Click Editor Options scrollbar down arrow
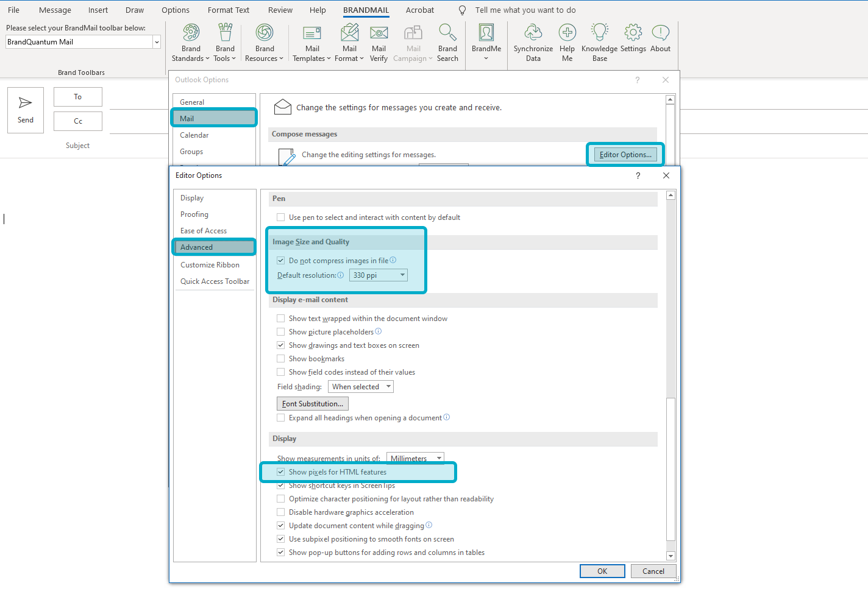Screen dimensions: 868x597 click(671, 556)
